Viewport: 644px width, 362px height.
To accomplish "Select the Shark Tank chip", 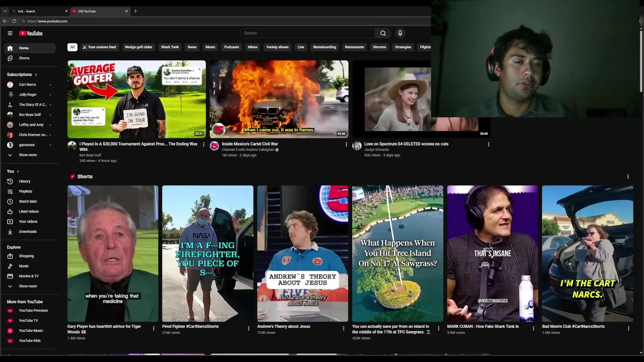I will (170, 47).
